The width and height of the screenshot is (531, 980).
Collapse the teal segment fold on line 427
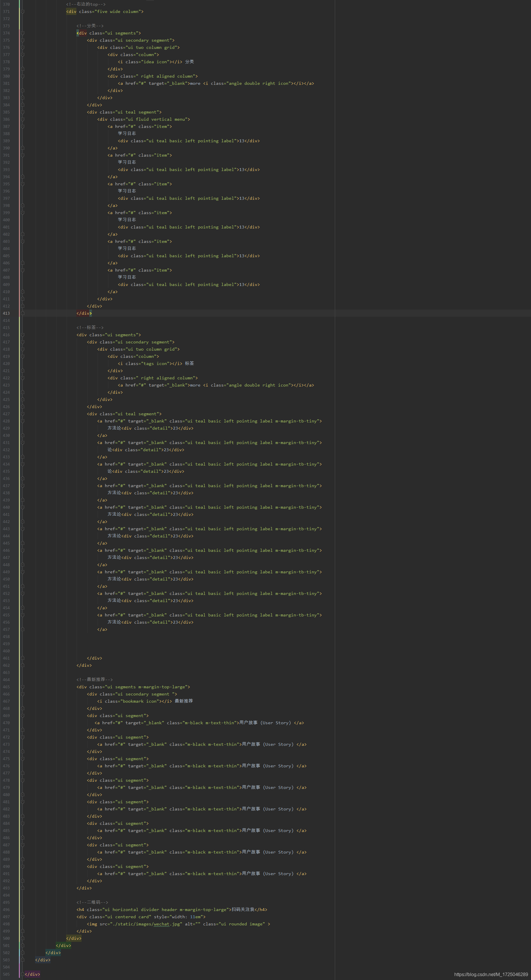[22, 414]
